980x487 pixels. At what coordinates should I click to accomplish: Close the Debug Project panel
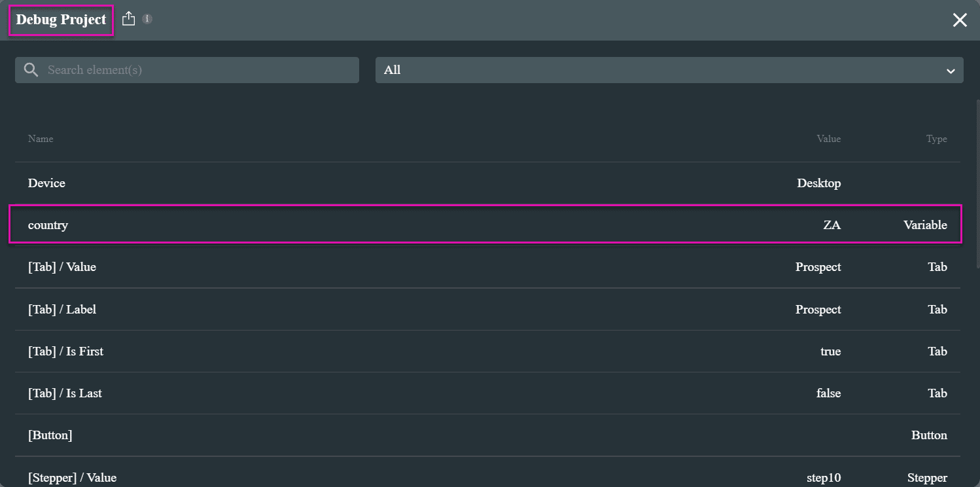tap(959, 20)
